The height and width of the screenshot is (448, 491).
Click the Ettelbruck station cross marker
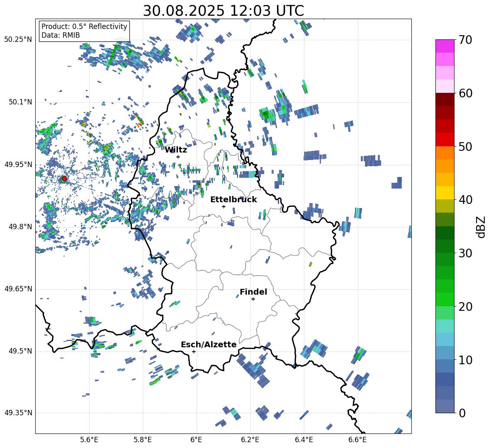pos(224,206)
